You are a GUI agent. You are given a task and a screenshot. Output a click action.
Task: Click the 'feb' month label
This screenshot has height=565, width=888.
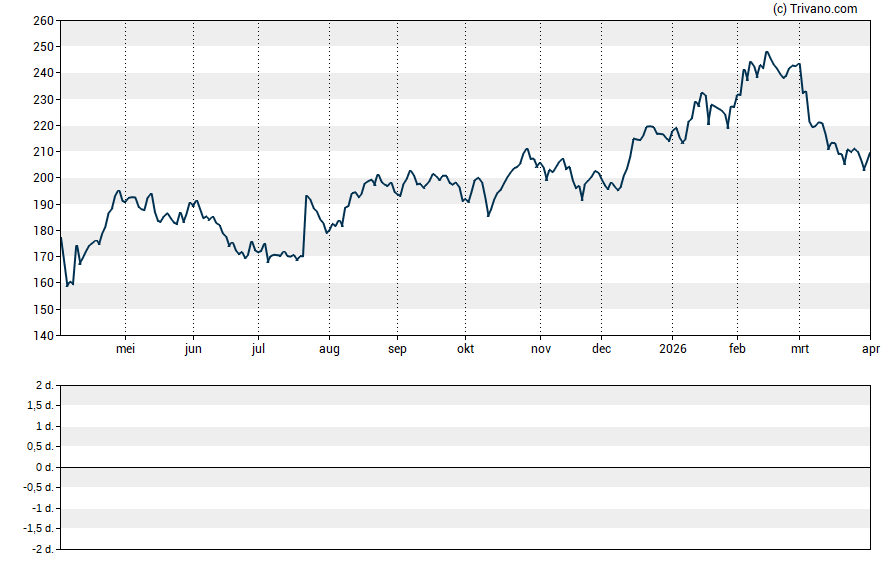tap(737, 349)
